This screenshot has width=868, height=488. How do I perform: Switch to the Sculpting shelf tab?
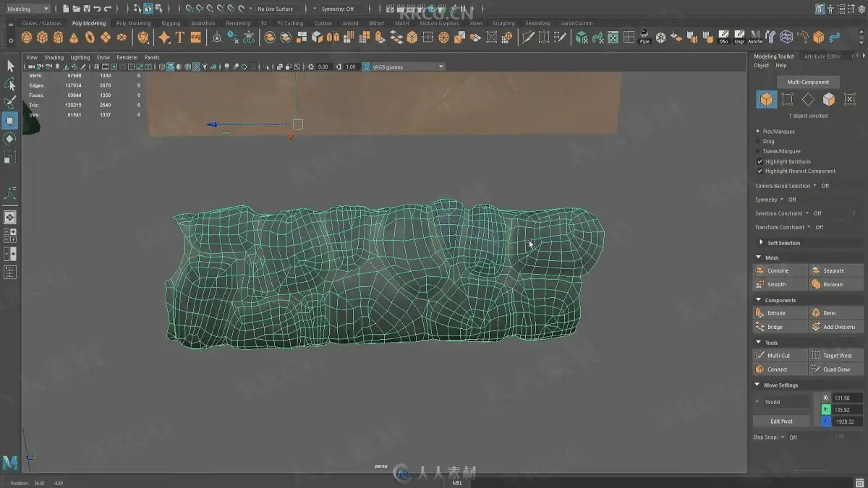coord(503,23)
